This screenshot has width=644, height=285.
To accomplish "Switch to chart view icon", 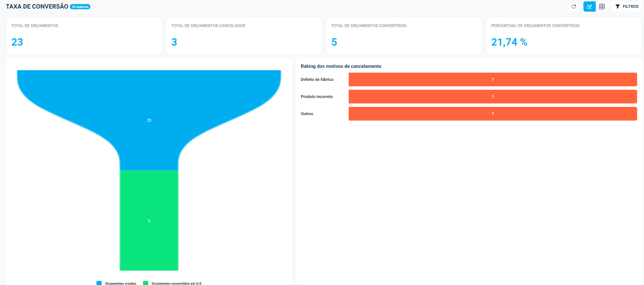I will point(589,7).
